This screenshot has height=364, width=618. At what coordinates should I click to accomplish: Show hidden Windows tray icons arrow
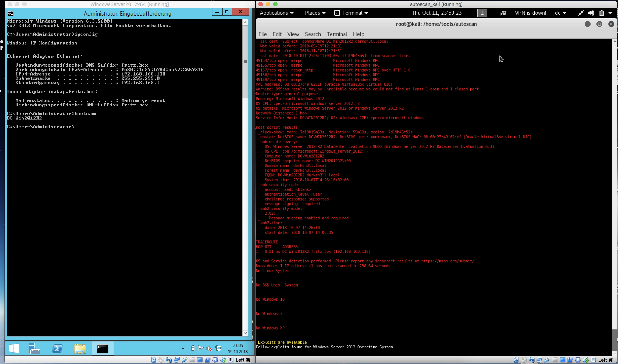(x=183, y=348)
